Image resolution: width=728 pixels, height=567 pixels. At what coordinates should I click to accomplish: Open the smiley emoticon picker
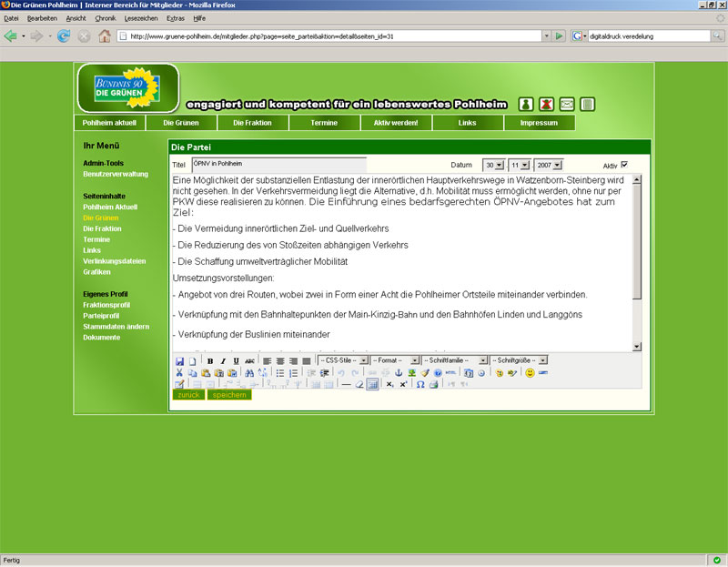pos(530,373)
